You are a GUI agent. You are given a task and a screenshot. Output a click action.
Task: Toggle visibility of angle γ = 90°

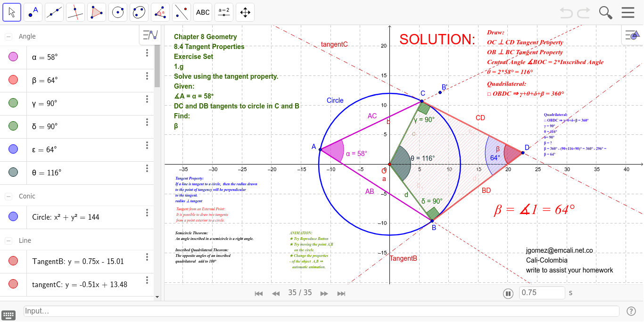pos(13,103)
